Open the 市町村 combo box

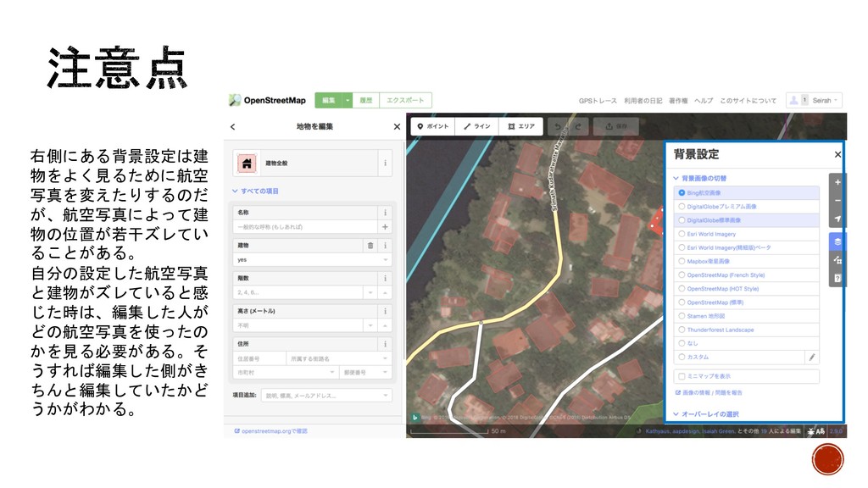coord(286,373)
